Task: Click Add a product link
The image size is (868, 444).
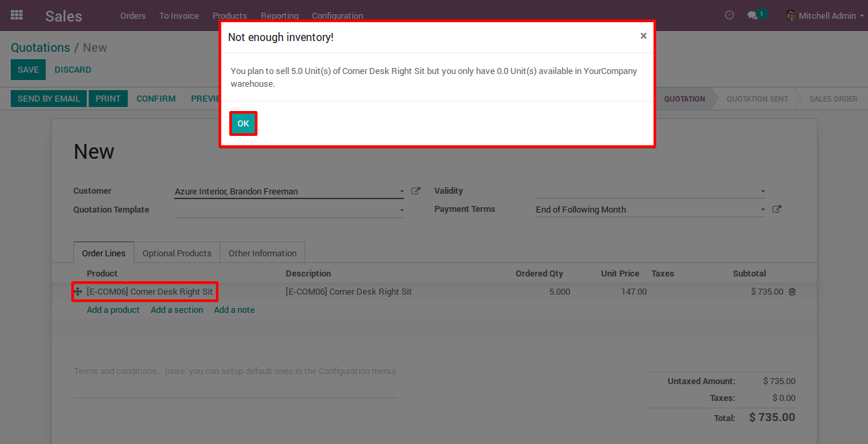Action: click(x=113, y=310)
